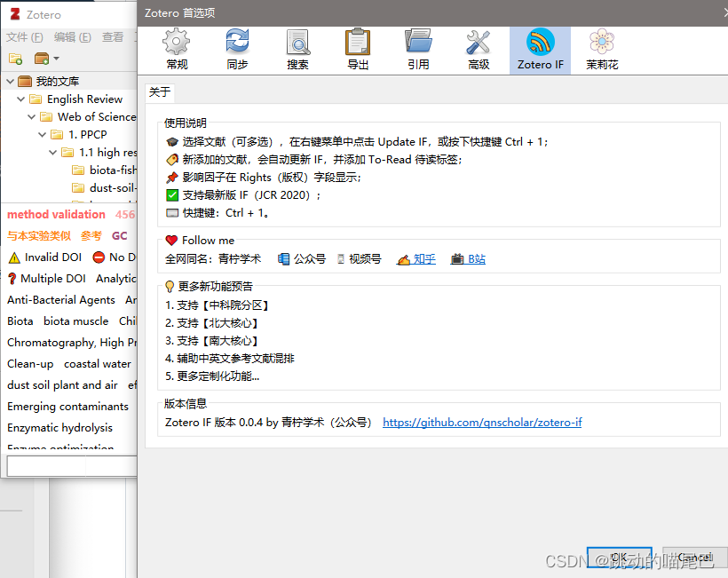
Task: Collapse the 我的文库 library tree
Action: [x=10, y=82]
